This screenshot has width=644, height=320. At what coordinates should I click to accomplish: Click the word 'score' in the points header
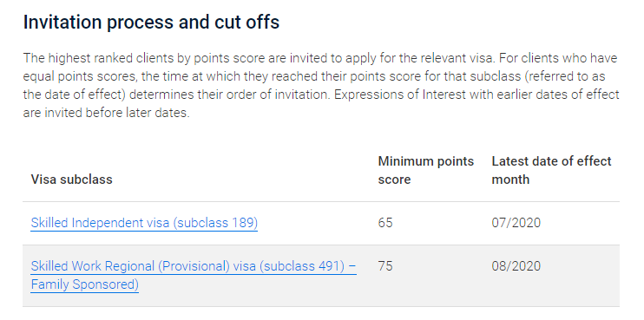coord(394,180)
